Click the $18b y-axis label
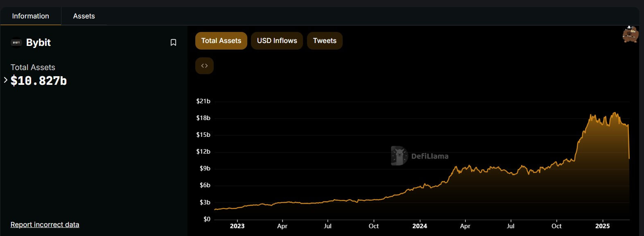Screen dimensions: 644x236 203,118
